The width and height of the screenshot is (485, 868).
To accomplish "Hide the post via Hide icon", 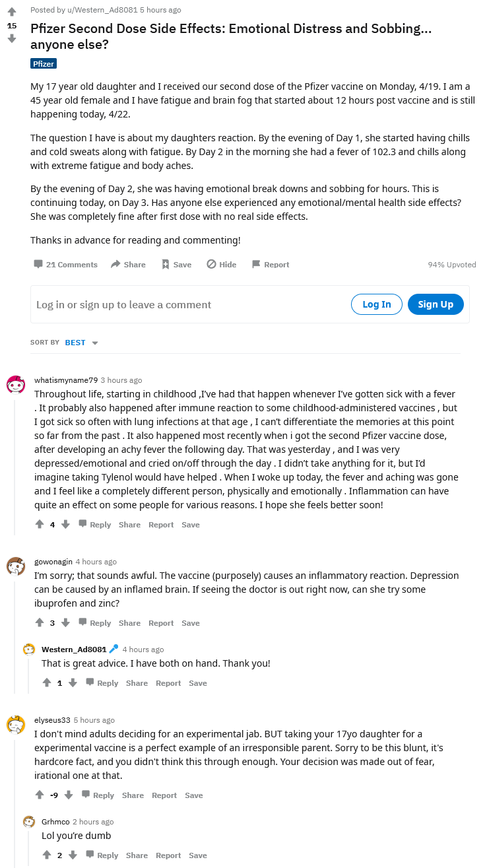I will 211,264.
